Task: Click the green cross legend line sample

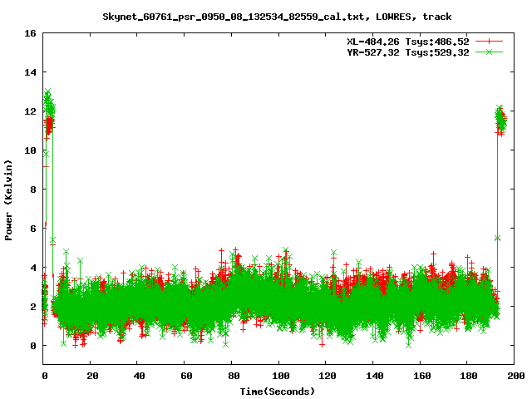Action: pyautogui.click(x=489, y=52)
